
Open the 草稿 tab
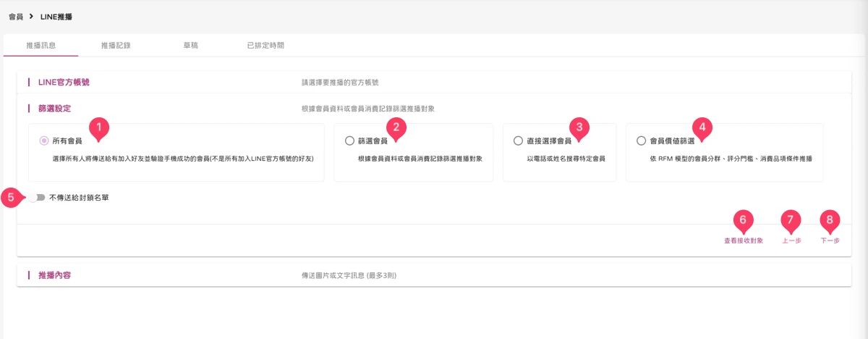point(191,45)
